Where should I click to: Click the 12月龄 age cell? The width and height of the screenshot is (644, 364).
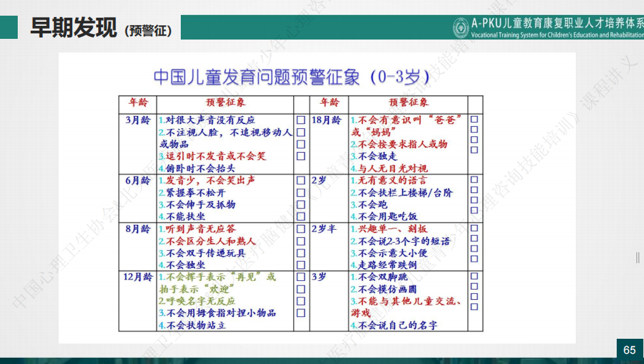click(137, 277)
